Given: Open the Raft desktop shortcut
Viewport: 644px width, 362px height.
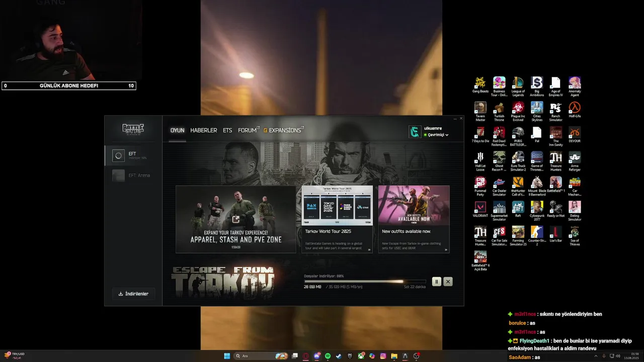Looking at the screenshot, I should click(x=518, y=210).
